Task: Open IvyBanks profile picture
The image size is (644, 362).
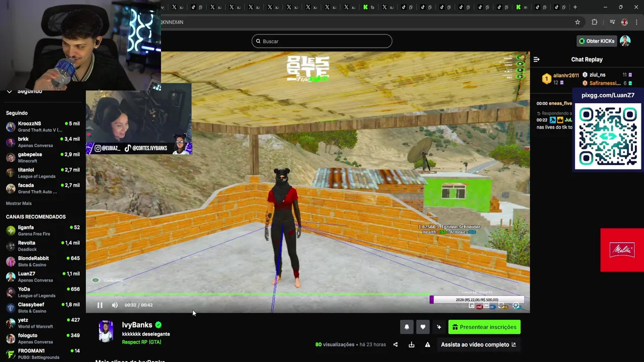Action: 106,331
